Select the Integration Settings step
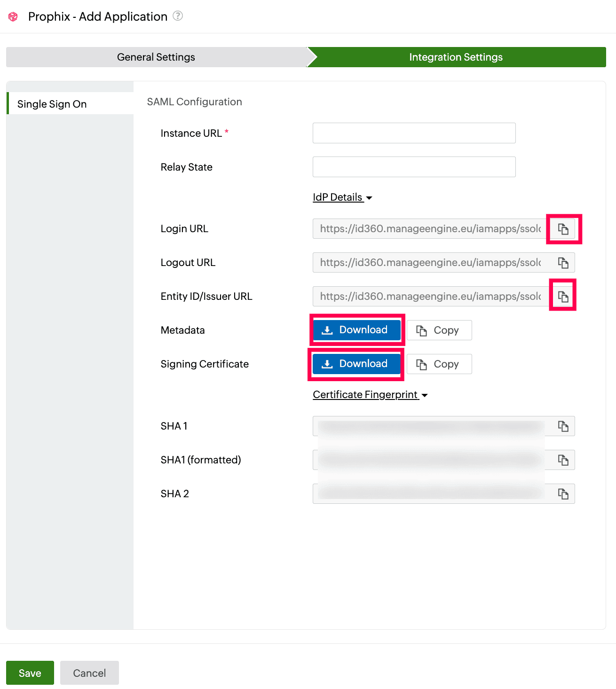Viewport: 616px width, 689px height. [x=456, y=57]
